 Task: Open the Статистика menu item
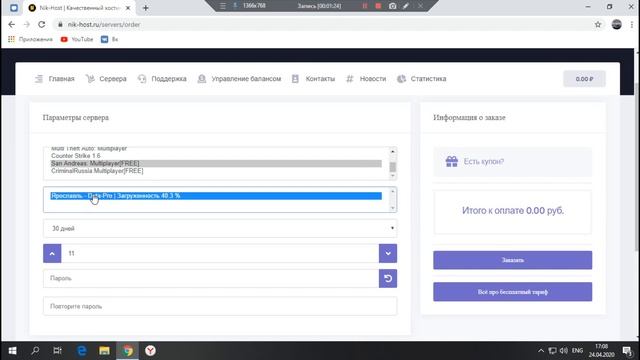click(x=422, y=79)
